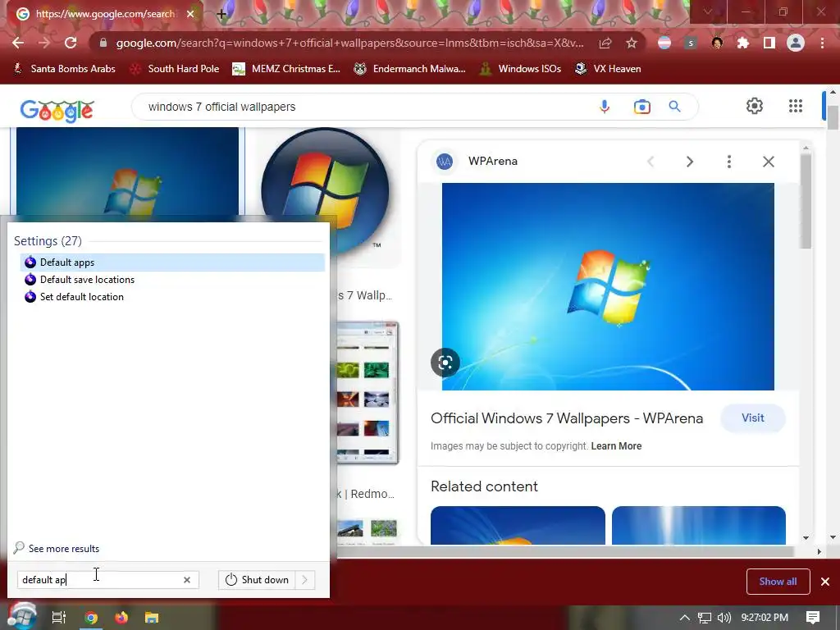840x630 pixels.
Task: Open a new tab with the plus button
Action: [221, 14]
